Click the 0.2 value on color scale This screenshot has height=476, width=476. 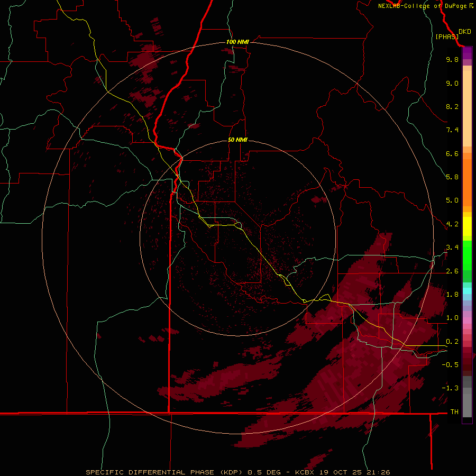click(452, 342)
